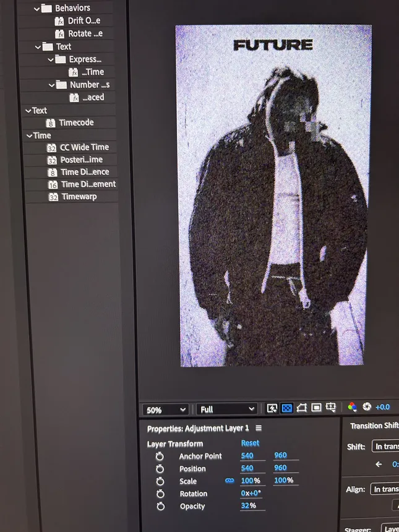This screenshot has width=399, height=532.
Task: Click Drift O...e preset file icon
Action: tap(59, 22)
